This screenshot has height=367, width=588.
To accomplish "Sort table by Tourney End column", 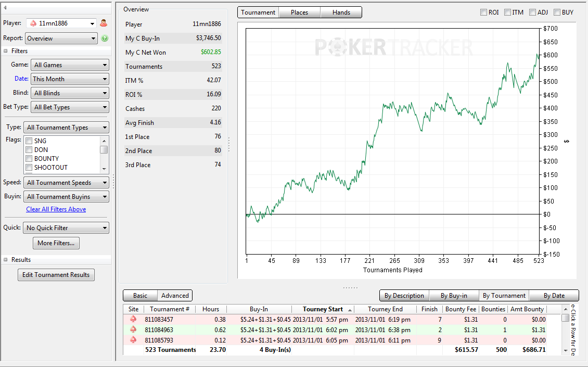I will tap(385, 309).
